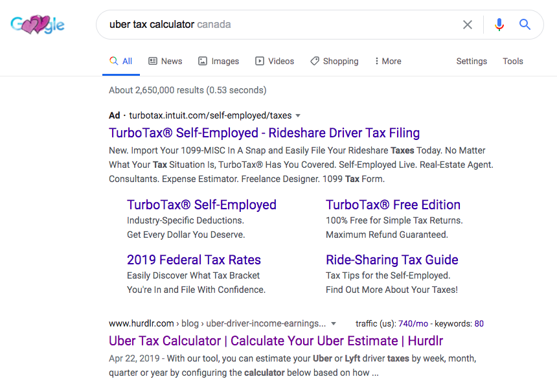Click the Images tab picture icon

pyautogui.click(x=203, y=61)
